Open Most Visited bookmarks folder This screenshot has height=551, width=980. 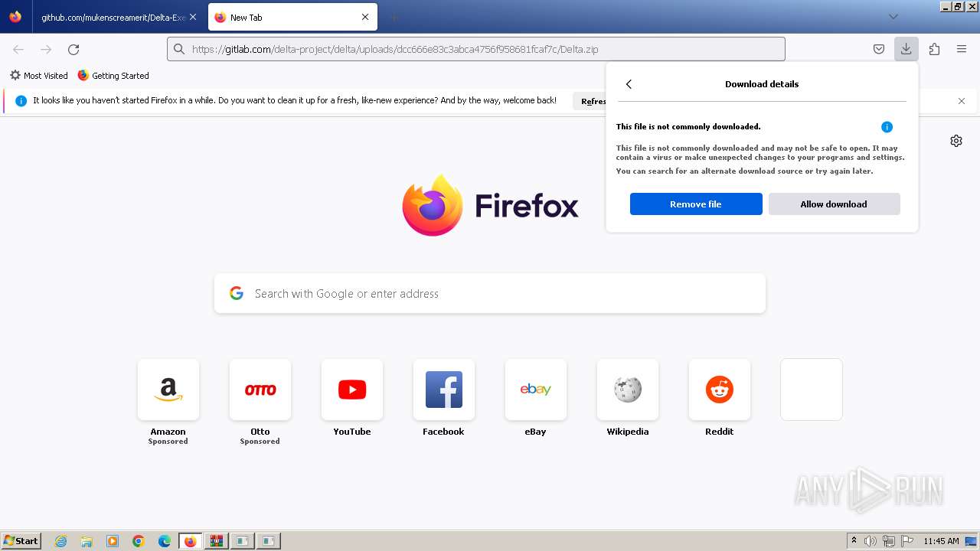coord(38,76)
